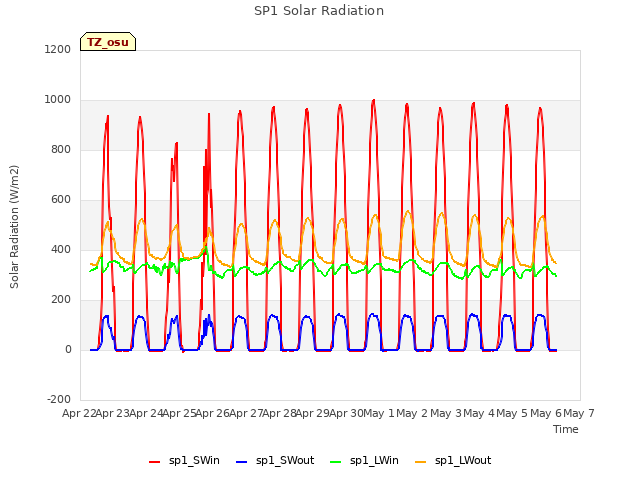Screen dimensions: 640x480
Task: Click the Apr 30 x-axis tick label
Action: tap(346, 413)
